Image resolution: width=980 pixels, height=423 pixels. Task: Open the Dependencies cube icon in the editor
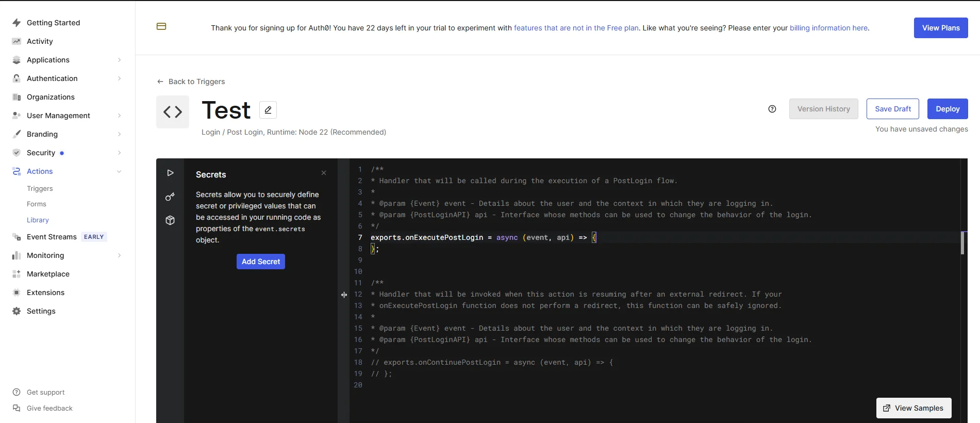(170, 220)
